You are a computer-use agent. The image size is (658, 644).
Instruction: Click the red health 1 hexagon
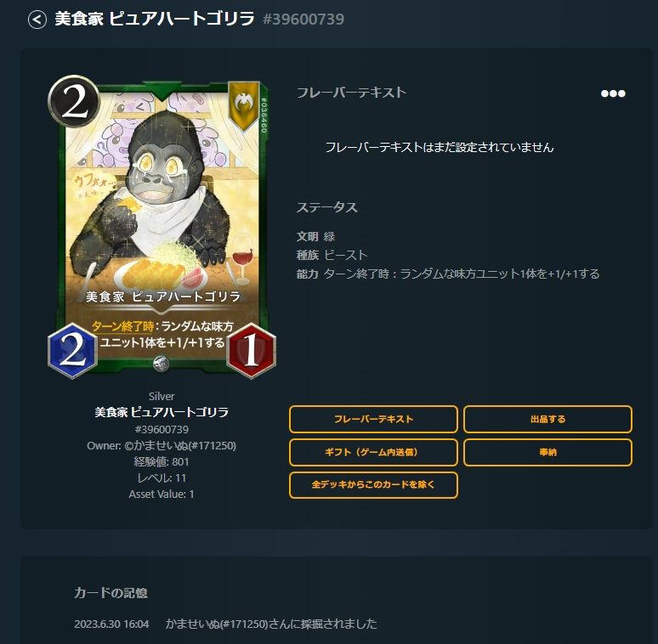point(251,351)
